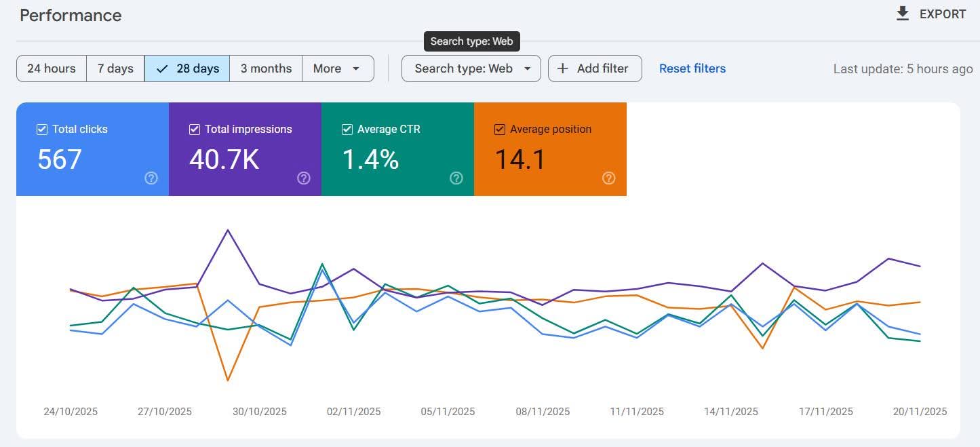Open help icon on Average CTR card

(x=456, y=178)
